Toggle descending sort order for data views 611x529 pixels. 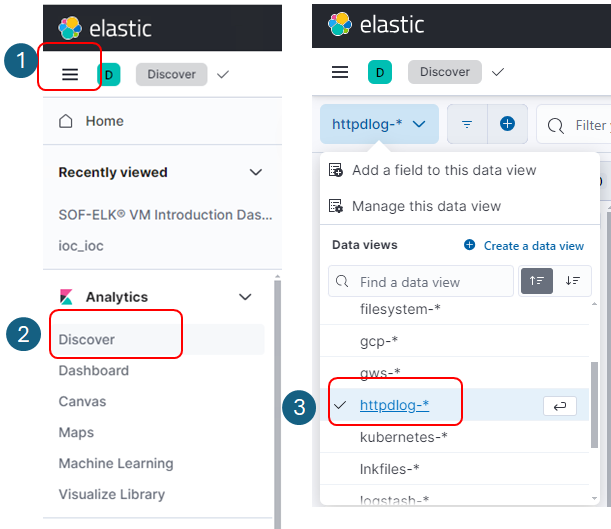(x=572, y=281)
